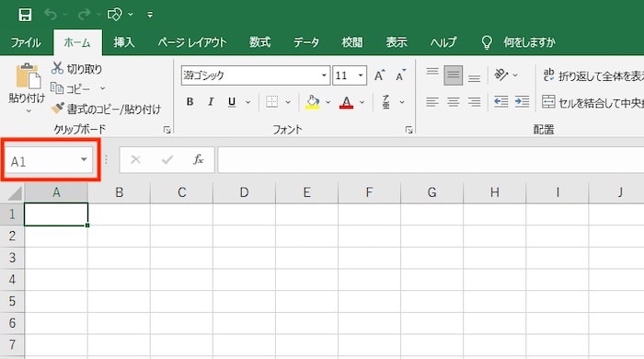Screen dimensions: 644x359
Task: Apply the red font color
Action: pyautogui.click(x=347, y=102)
